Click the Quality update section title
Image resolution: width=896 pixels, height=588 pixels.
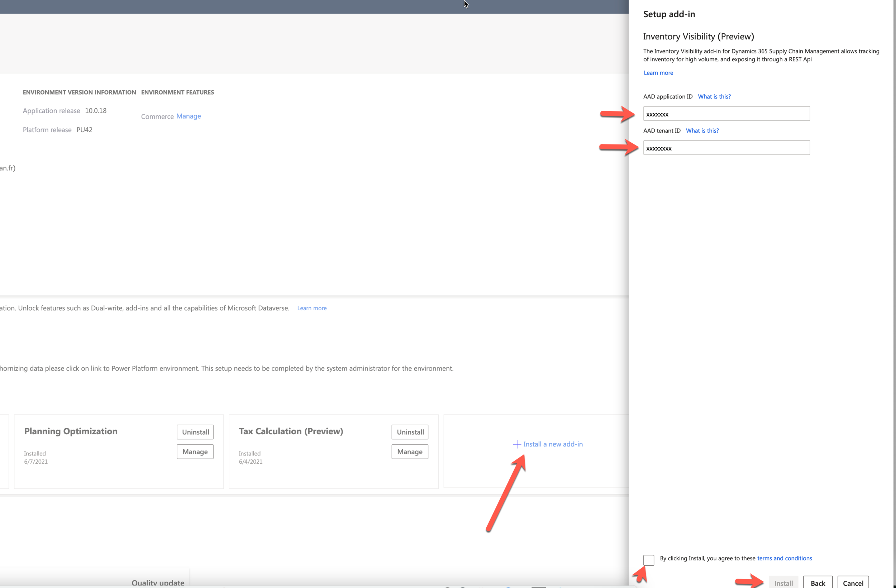pos(158,582)
